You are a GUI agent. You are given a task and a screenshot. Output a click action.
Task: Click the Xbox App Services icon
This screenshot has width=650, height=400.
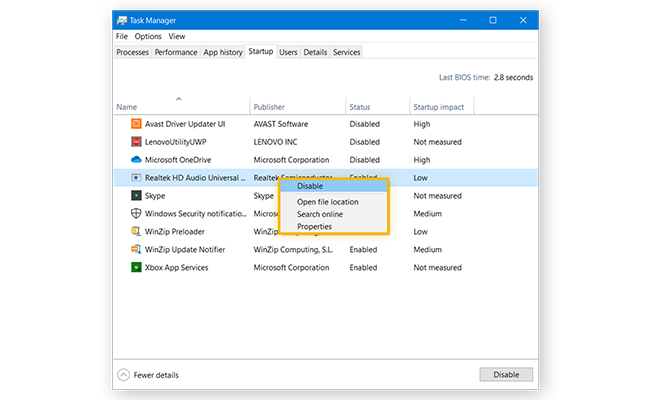(x=136, y=267)
